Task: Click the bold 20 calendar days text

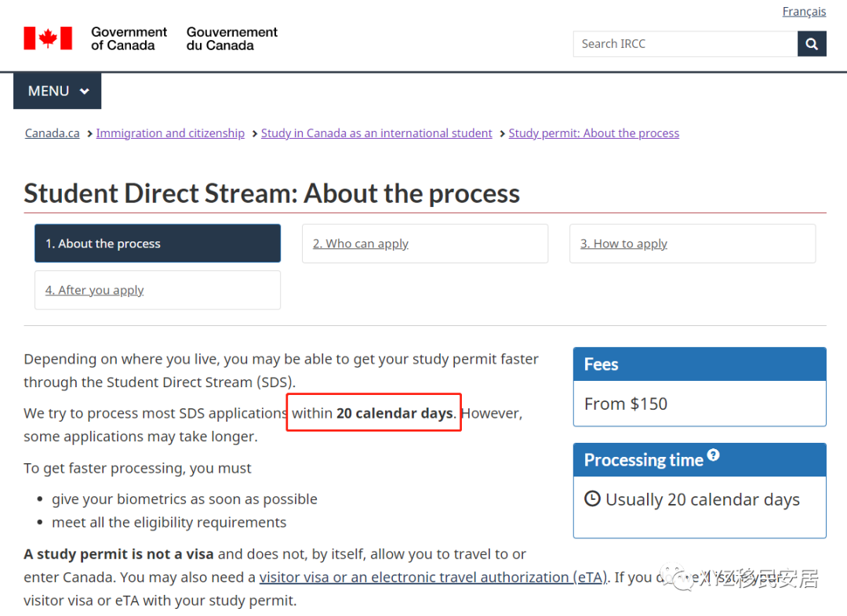Action: point(394,413)
